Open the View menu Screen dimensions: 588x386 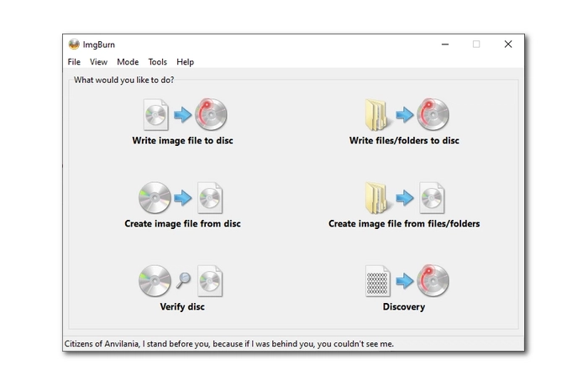[x=98, y=62]
